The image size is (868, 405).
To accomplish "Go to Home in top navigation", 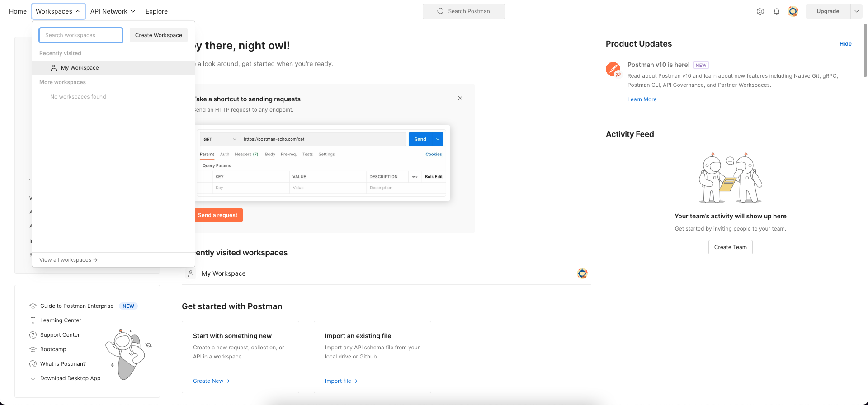I will (18, 11).
